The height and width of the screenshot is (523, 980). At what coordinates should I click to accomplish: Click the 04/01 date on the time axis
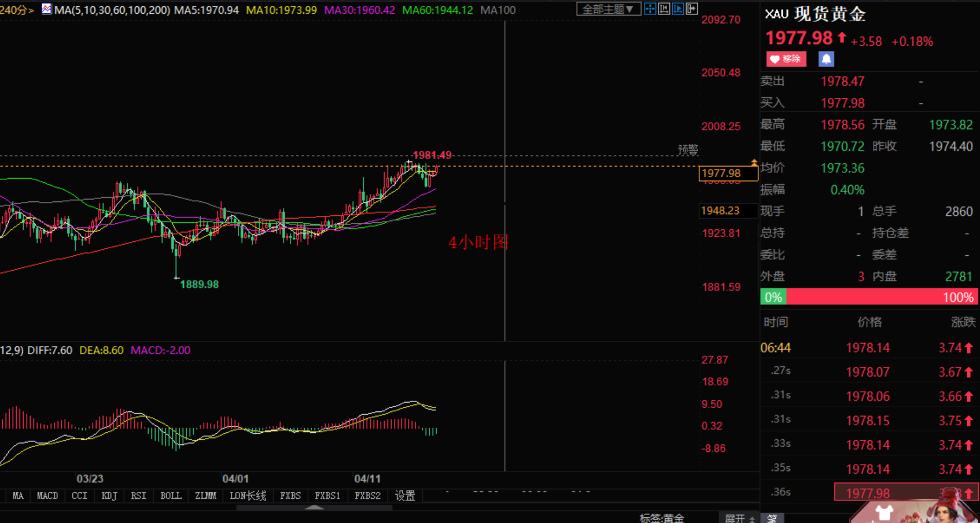tap(235, 479)
